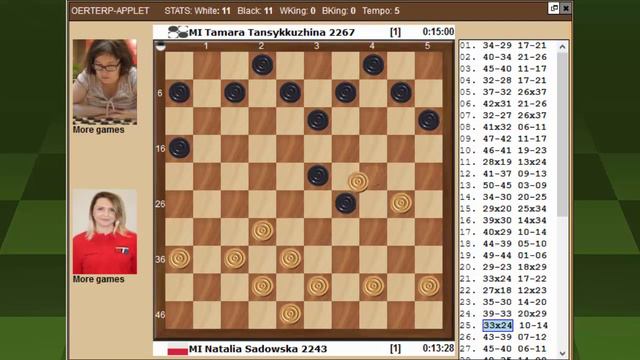The height and width of the screenshot is (360, 640).
Task: Jump to black's move 12. 09-13
Action: (532, 173)
